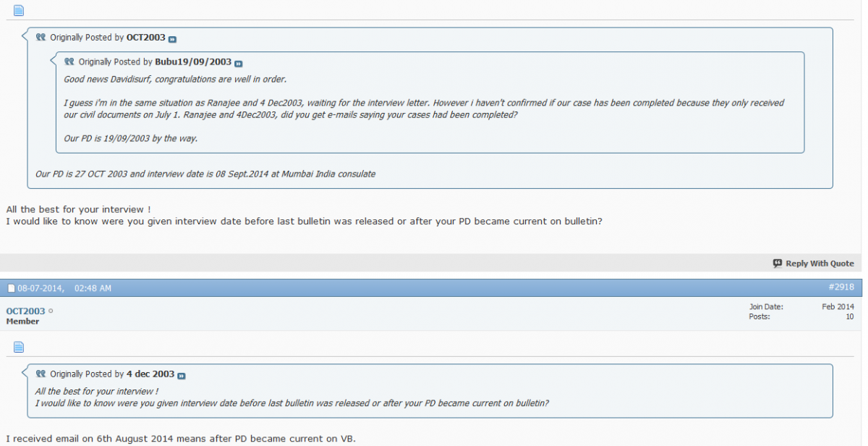The width and height of the screenshot is (868, 446).
Task: Click document icon in post #2918
Action: pyautogui.click(x=19, y=347)
